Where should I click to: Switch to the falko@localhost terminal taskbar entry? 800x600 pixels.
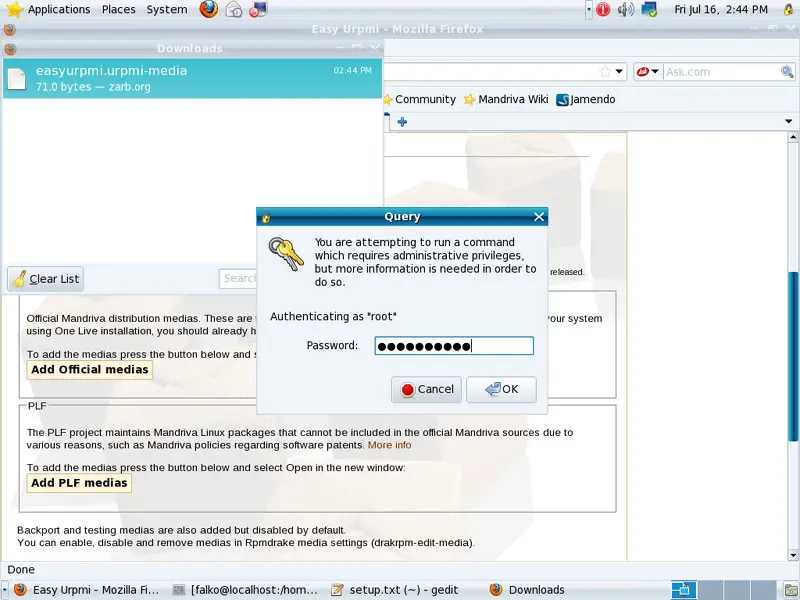coord(246,590)
